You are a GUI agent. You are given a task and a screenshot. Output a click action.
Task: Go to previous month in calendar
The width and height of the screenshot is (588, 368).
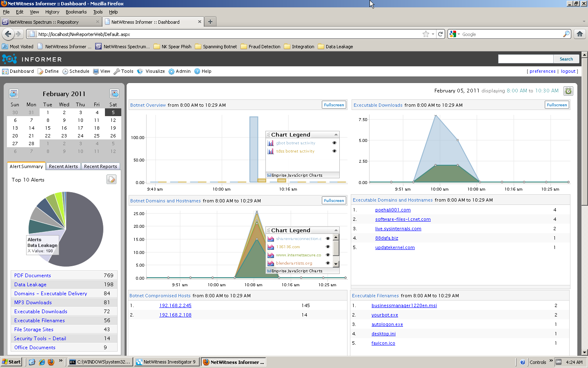coord(13,94)
